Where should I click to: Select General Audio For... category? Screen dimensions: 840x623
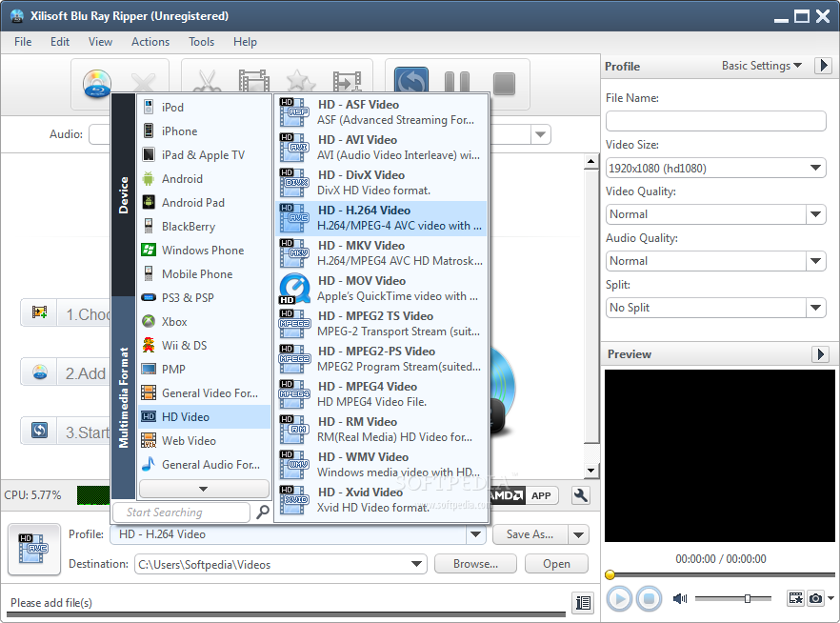(x=205, y=465)
